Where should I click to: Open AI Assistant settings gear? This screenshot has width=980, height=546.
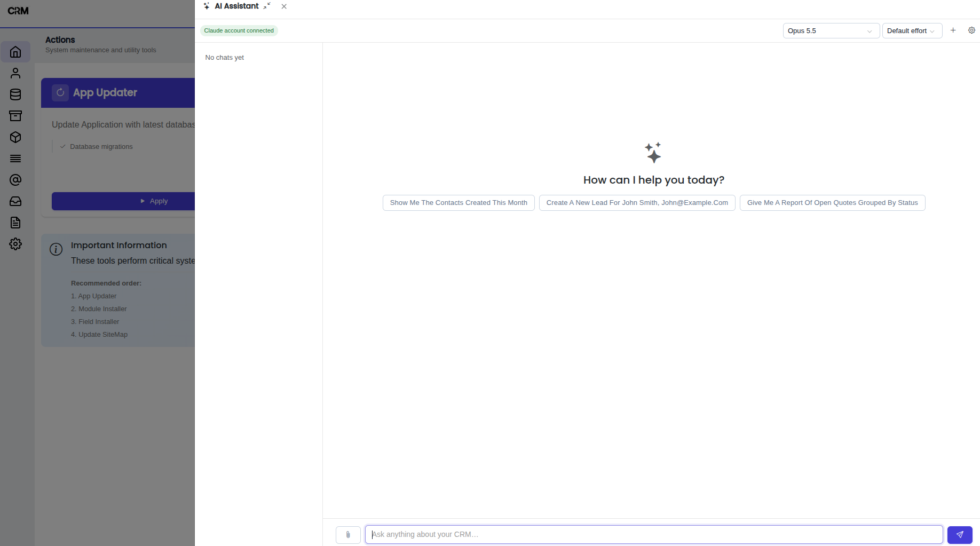[x=971, y=30]
